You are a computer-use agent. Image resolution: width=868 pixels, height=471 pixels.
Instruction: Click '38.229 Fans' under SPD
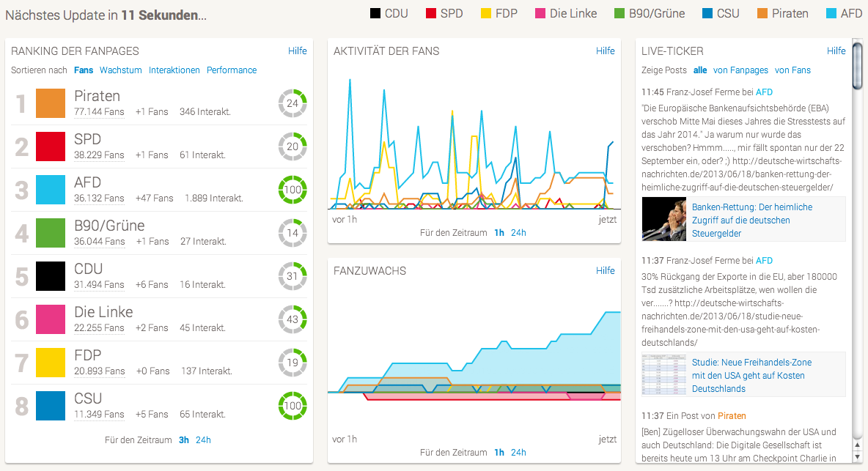point(99,155)
